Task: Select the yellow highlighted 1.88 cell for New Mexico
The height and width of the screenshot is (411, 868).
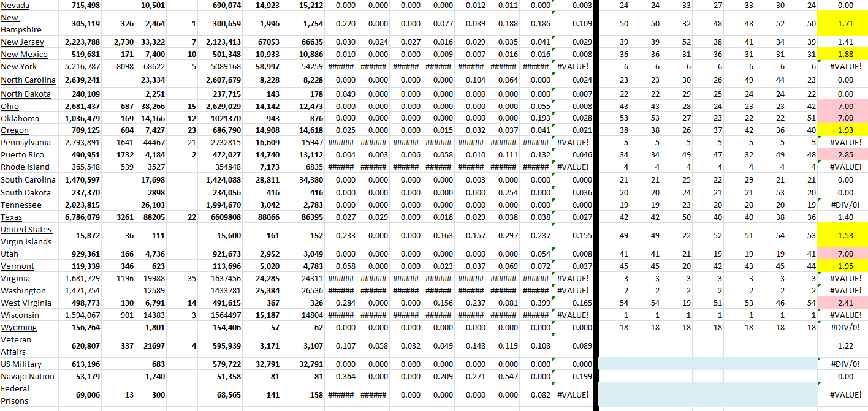Action: coord(847,54)
